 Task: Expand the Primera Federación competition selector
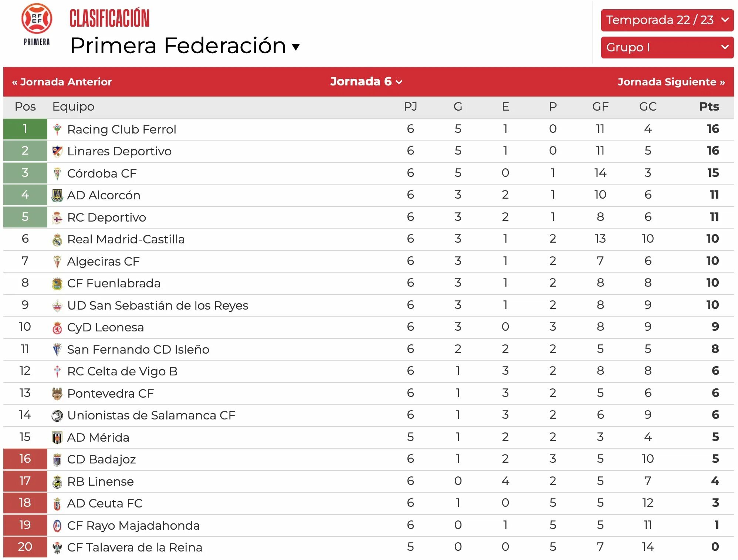coord(185,46)
